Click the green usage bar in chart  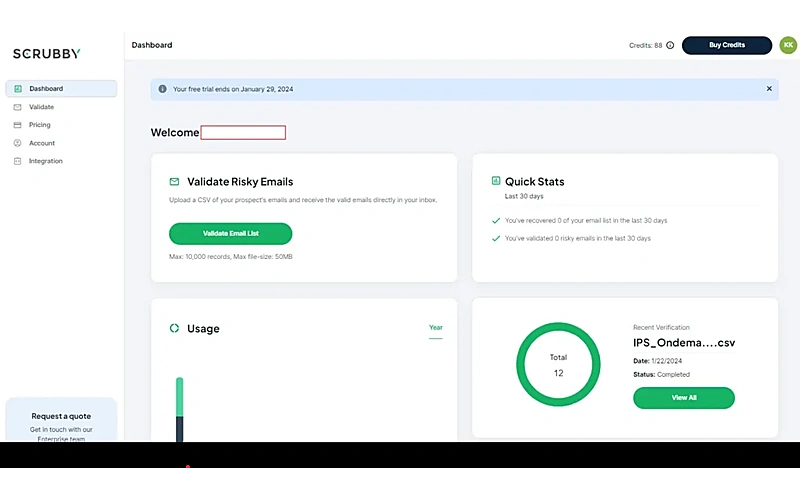tap(180, 397)
